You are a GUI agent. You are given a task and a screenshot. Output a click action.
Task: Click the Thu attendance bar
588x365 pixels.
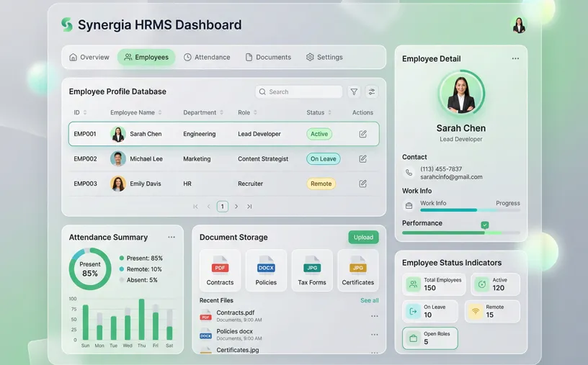(142, 319)
